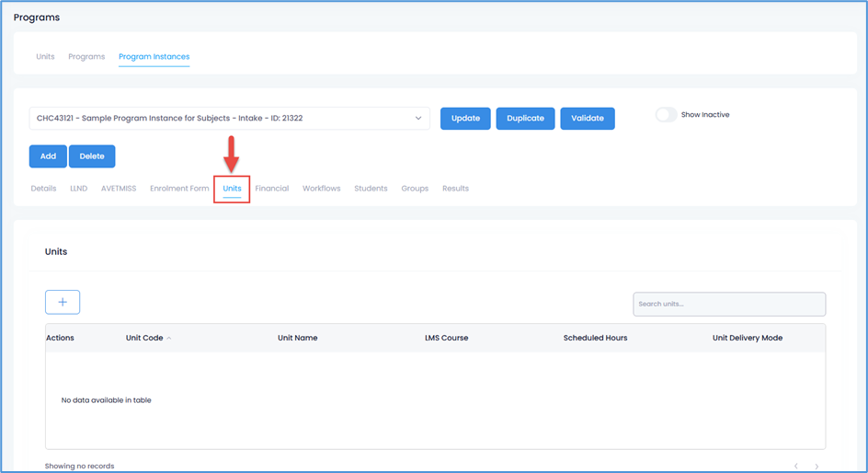
Task: Click the Unit Code sort arrow
Action: [x=169, y=339]
